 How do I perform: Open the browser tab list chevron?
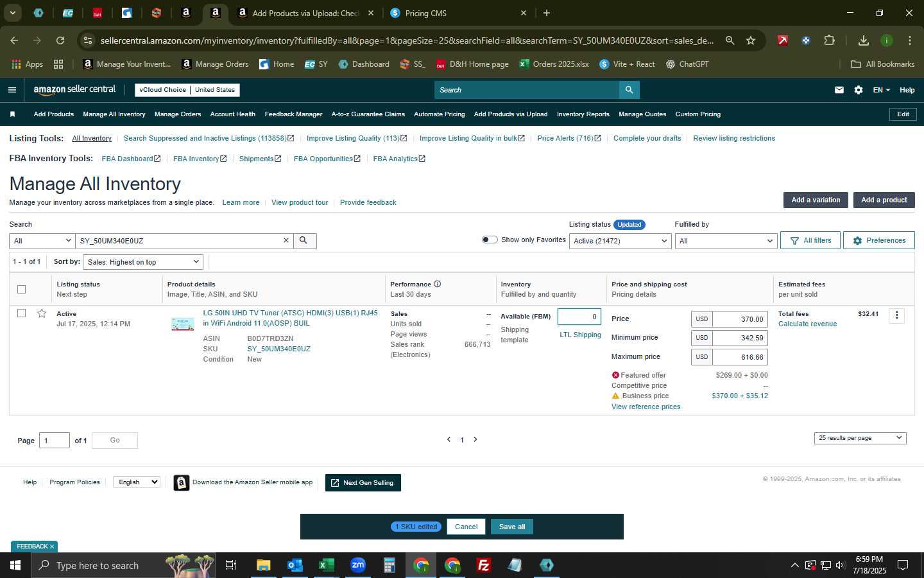tap(12, 13)
